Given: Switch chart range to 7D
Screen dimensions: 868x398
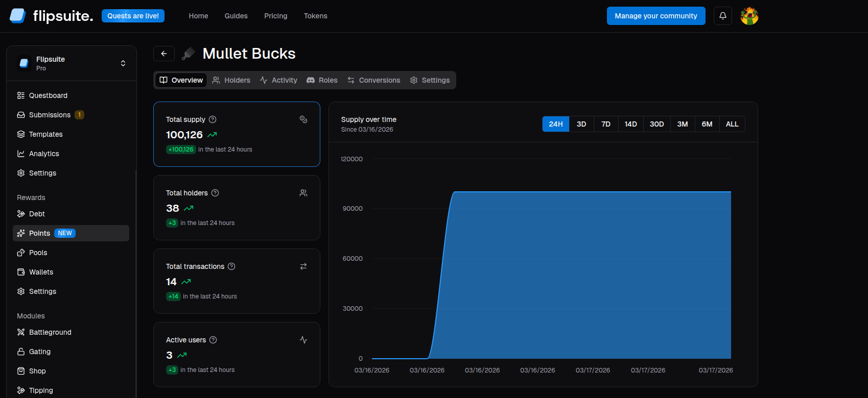Looking at the screenshot, I should click(605, 124).
